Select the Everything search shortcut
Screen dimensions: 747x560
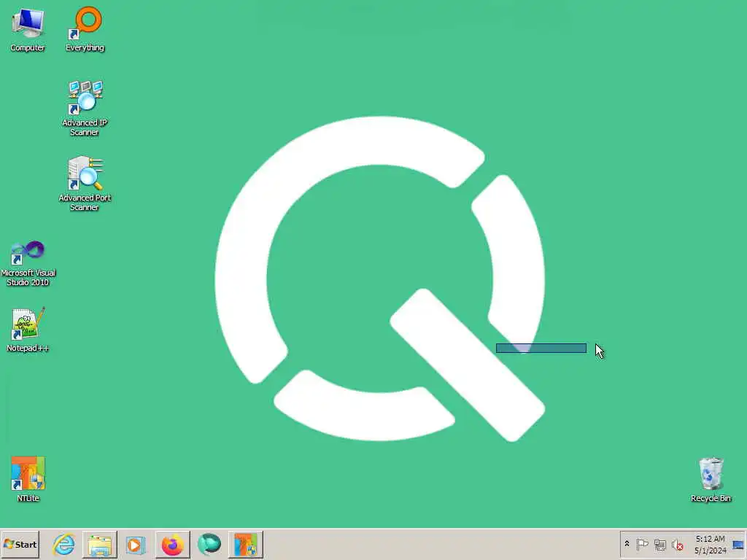85,29
